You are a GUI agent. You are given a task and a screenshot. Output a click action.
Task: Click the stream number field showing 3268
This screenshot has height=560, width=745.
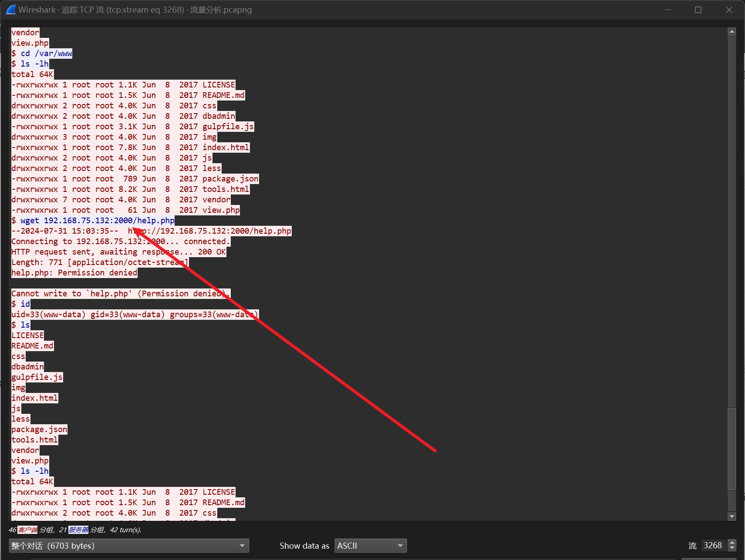click(713, 546)
